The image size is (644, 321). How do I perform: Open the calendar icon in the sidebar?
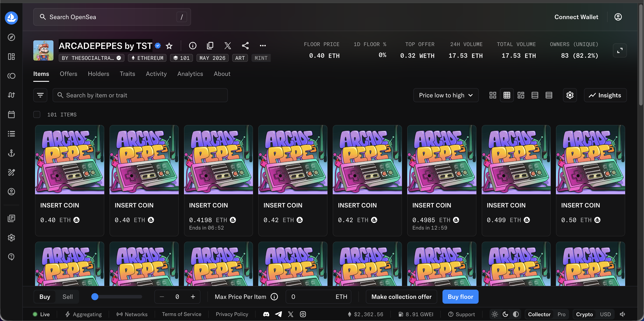11,114
